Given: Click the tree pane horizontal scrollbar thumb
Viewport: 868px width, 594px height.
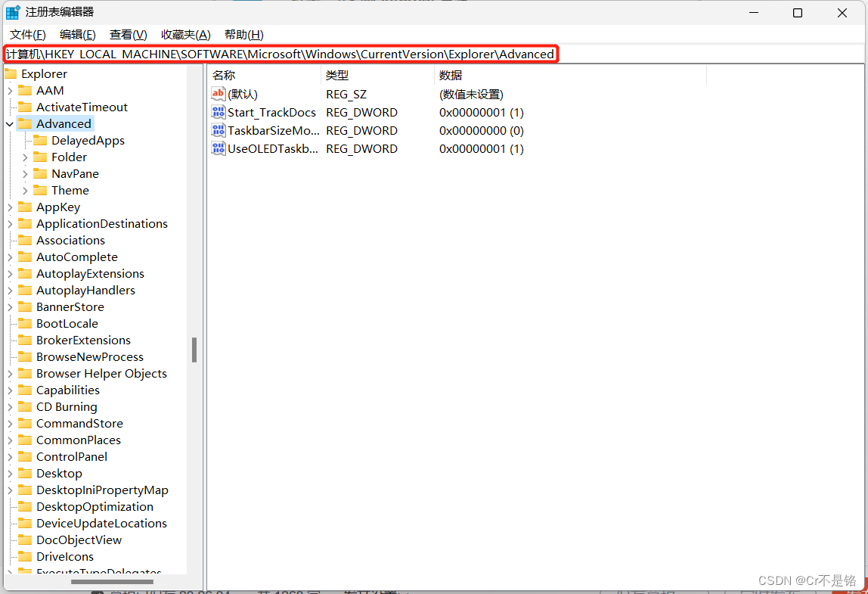Looking at the screenshot, I should [113, 582].
